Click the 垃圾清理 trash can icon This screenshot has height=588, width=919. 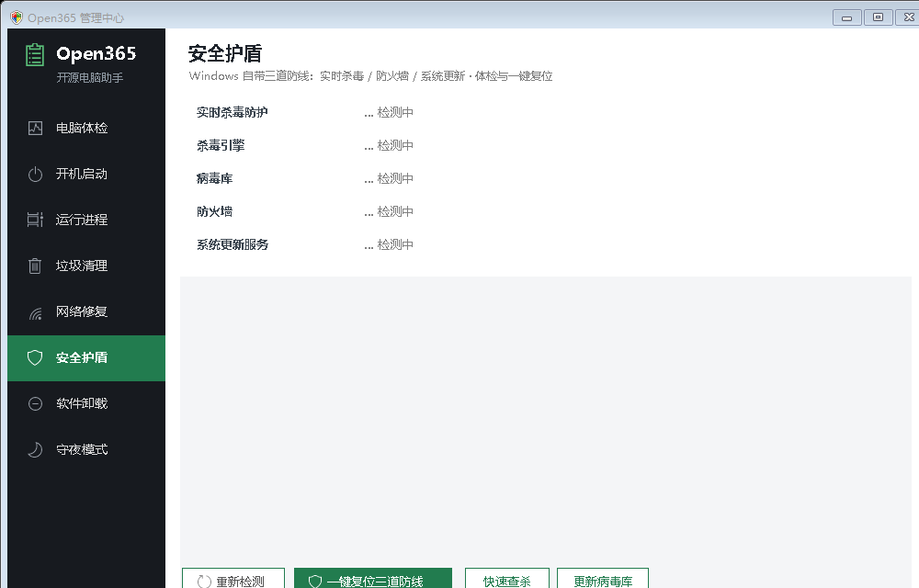(35, 266)
